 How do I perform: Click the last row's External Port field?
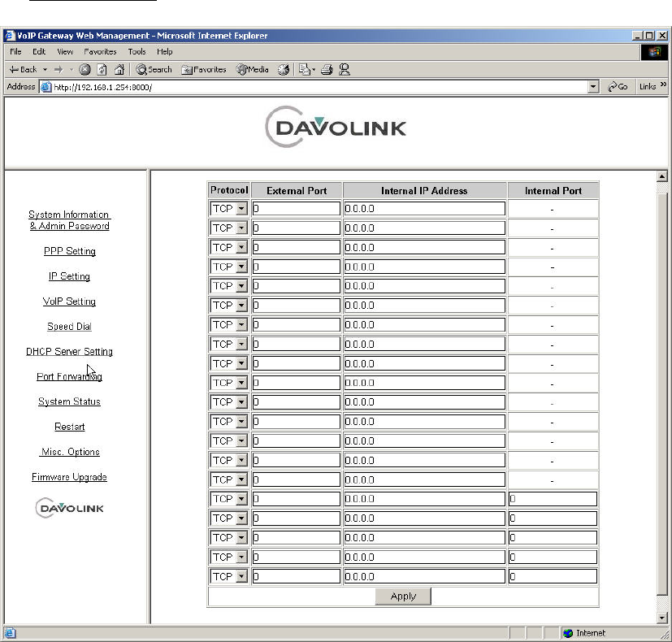click(296, 576)
